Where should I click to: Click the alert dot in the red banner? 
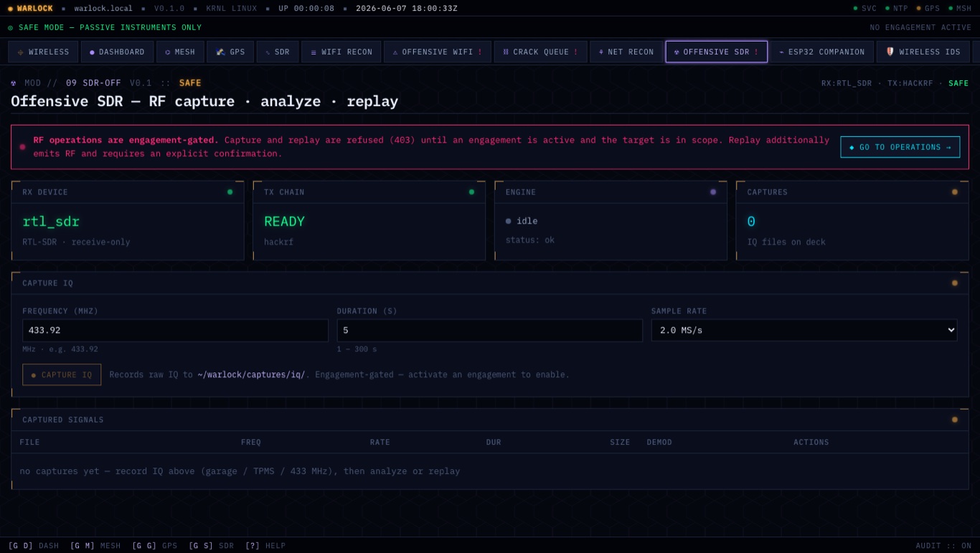coord(22,147)
